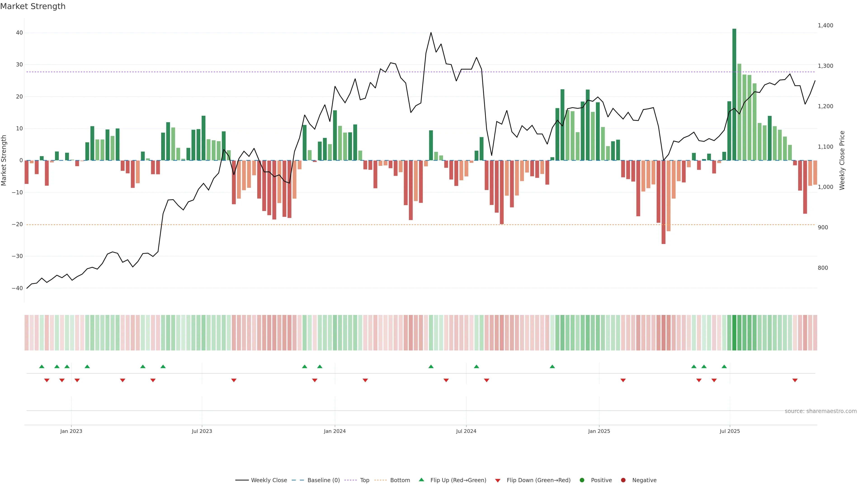The height and width of the screenshot is (488, 868).
Task: Click the weekly close line peak
Action: tap(431, 33)
